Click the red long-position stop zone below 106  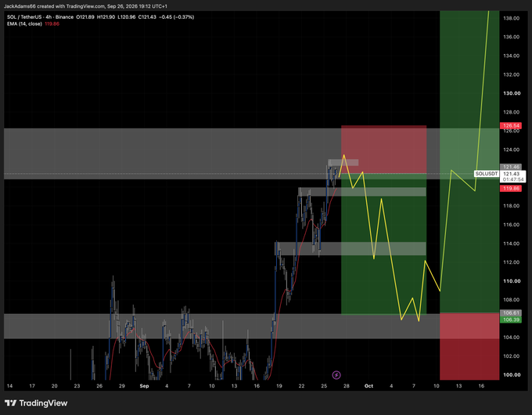[469, 346]
